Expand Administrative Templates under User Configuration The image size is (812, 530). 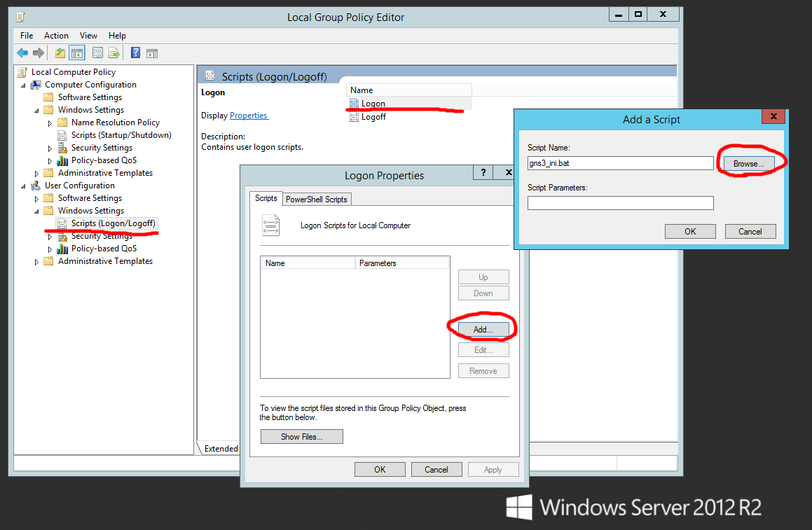[x=36, y=261]
